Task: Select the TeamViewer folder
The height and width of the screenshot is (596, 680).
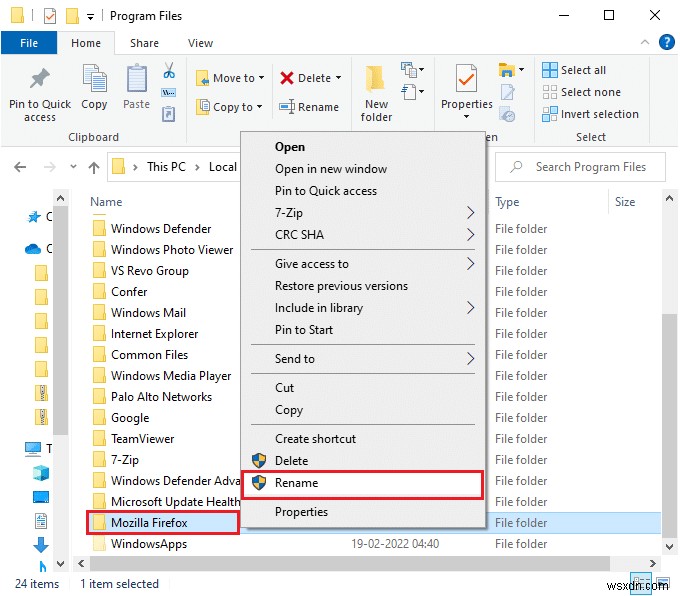Action: (142, 439)
